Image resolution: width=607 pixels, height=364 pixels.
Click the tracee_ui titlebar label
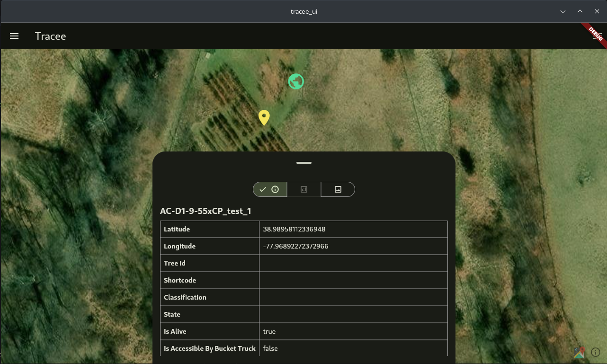pos(303,11)
